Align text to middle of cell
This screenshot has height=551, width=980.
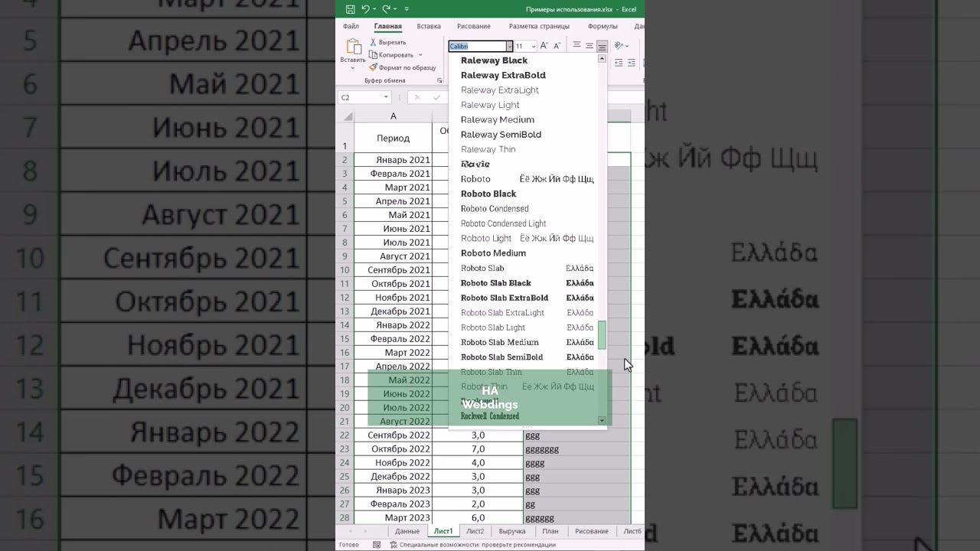click(589, 46)
